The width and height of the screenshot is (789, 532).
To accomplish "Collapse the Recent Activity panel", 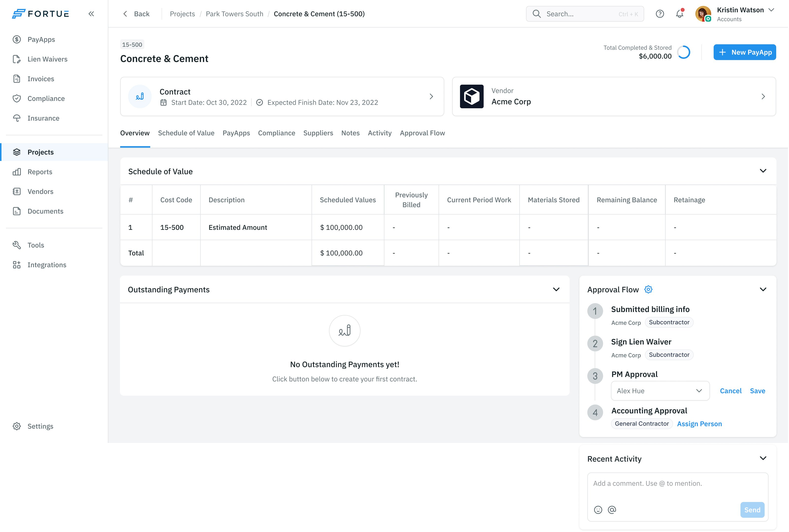I will 763,458.
